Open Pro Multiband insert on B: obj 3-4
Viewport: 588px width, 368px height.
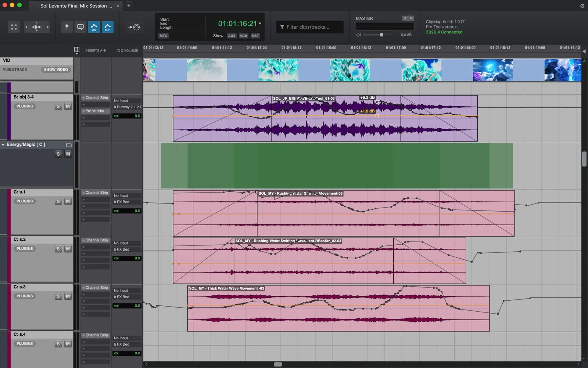96,111
